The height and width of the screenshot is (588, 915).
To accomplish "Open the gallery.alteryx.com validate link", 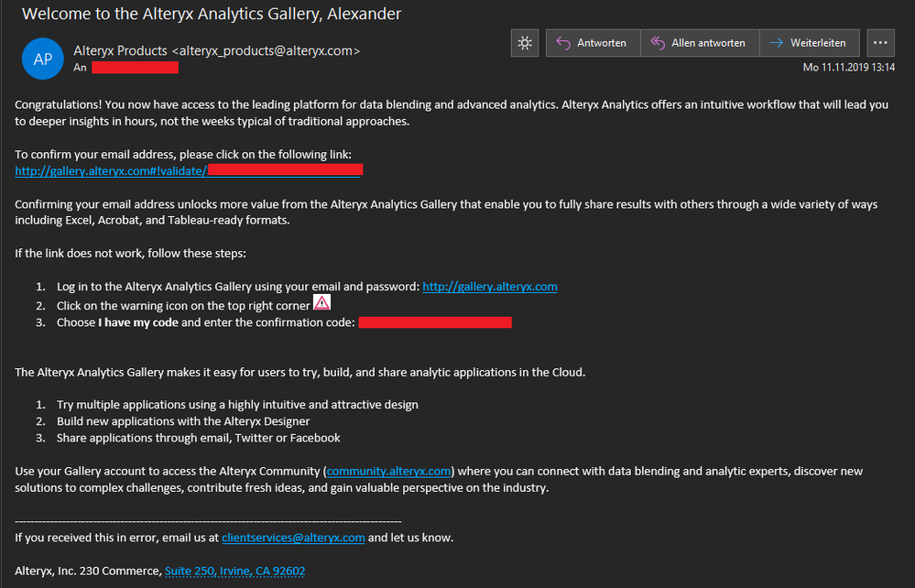I will (x=189, y=171).
